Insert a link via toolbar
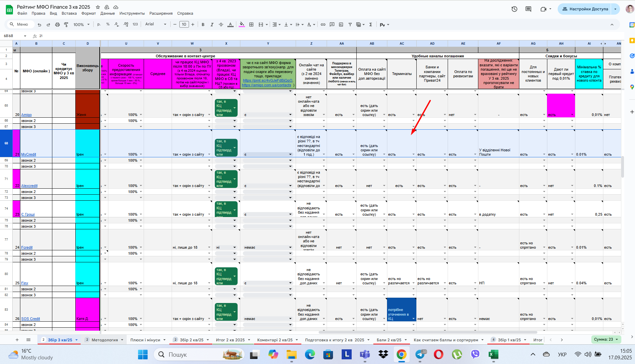This screenshot has width=635, height=364. tap(323, 24)
